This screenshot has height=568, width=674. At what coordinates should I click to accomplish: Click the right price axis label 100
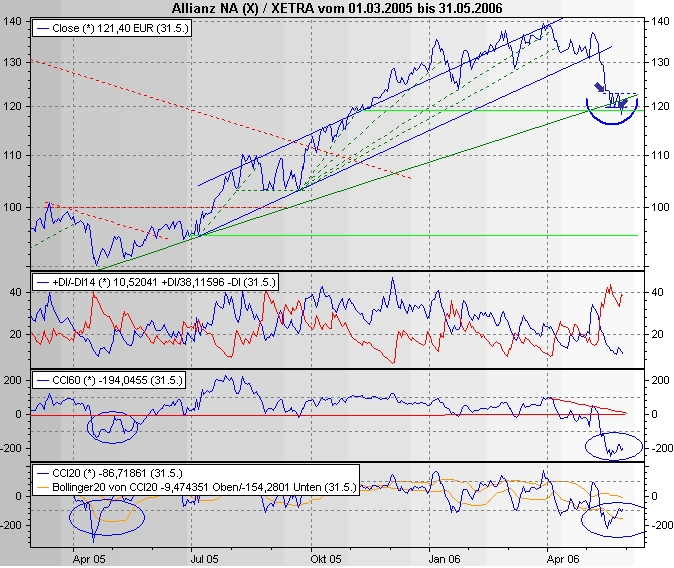(660, 207)
